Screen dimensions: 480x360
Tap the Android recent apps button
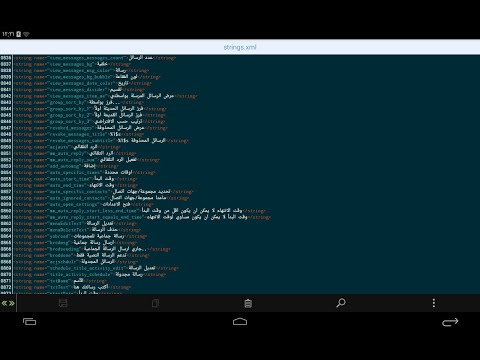coord(29,321)
